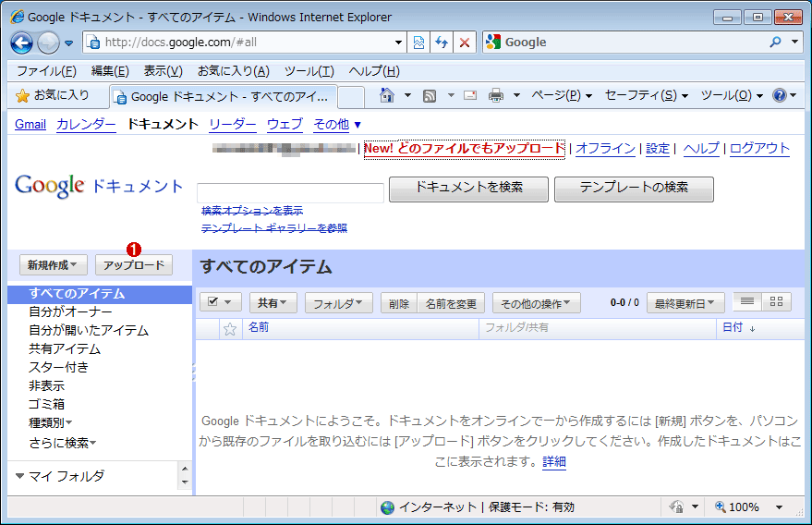Click the ドキュメントを検索 button
This screenshot has height=525, width=812.
click(468, 189)
